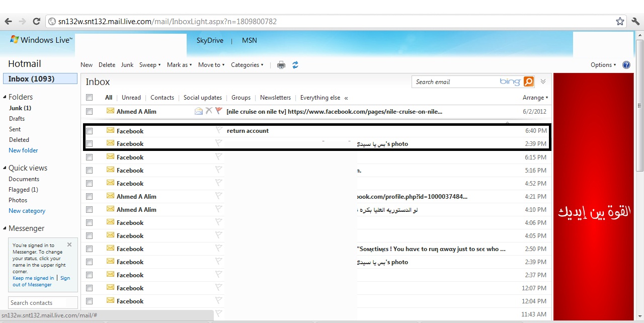Open the Move to dropdown

click(x=211, y=65)
